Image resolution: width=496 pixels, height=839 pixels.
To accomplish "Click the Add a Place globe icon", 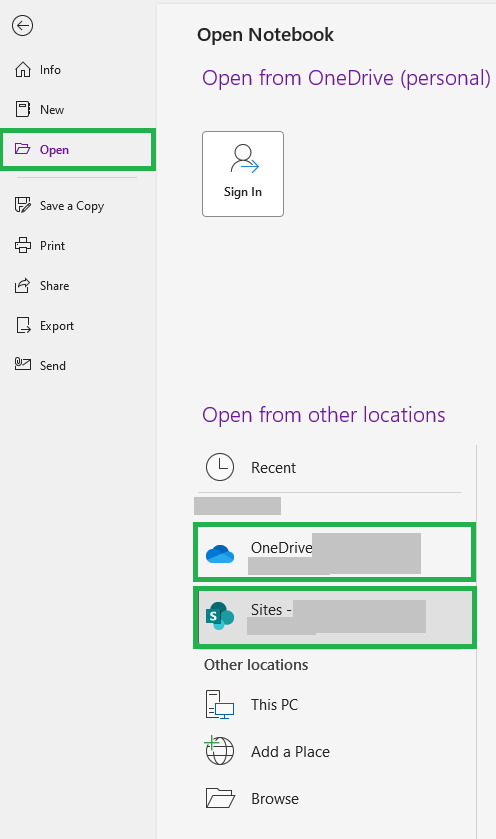I will click(219, 750).
